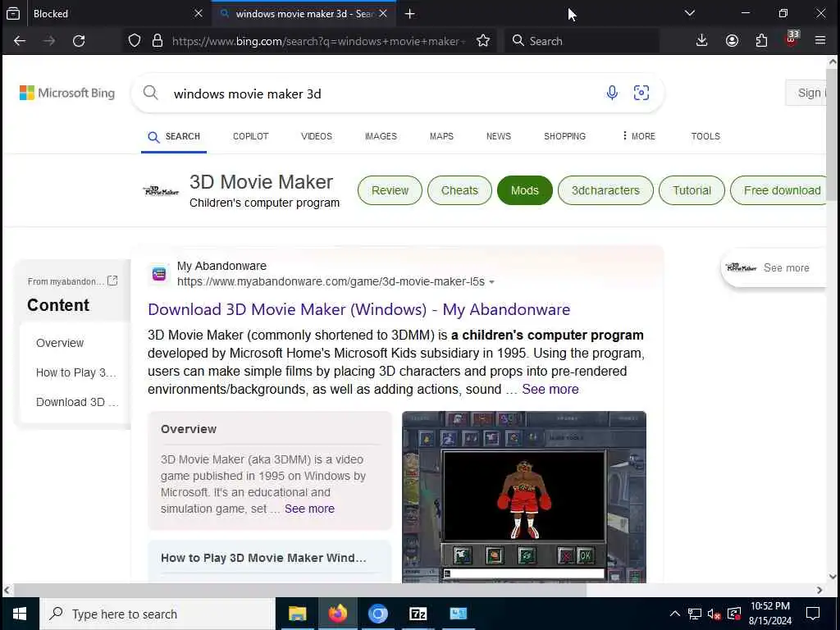Expand the MORE search menu

point(638,137)
